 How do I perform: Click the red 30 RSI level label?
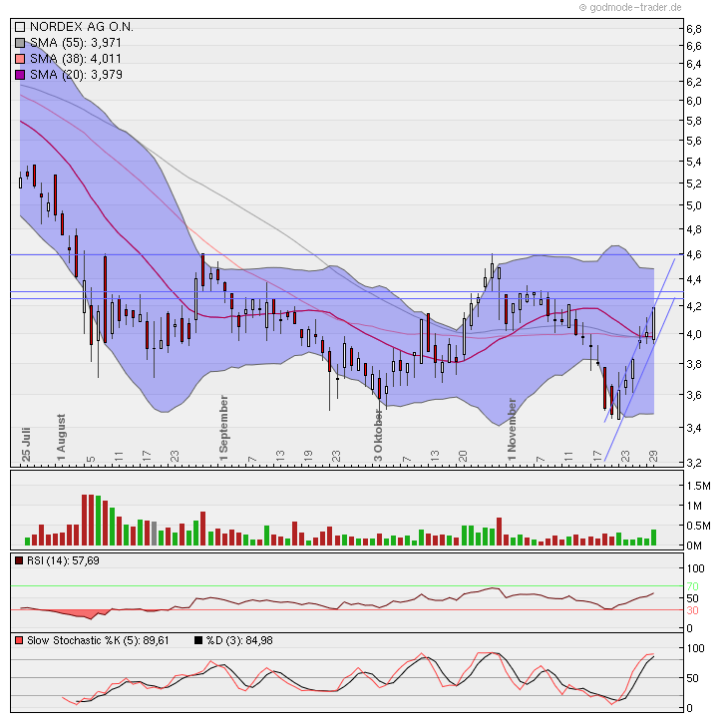692,610
